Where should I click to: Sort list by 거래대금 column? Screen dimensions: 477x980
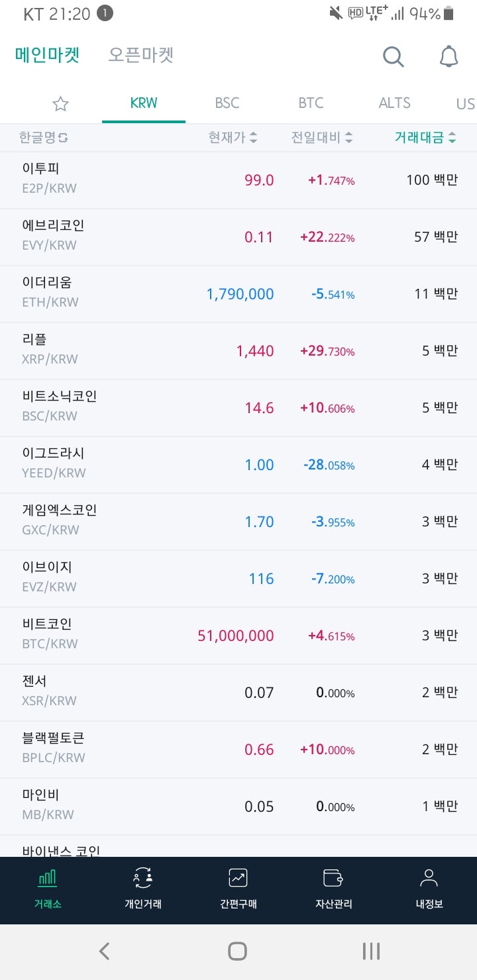pos(425,138)
